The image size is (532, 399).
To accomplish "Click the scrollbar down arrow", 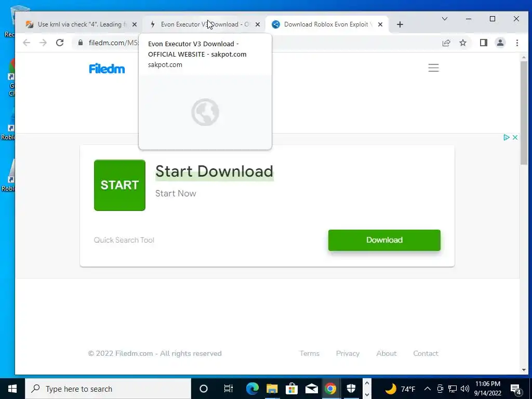I will (524, 370).
